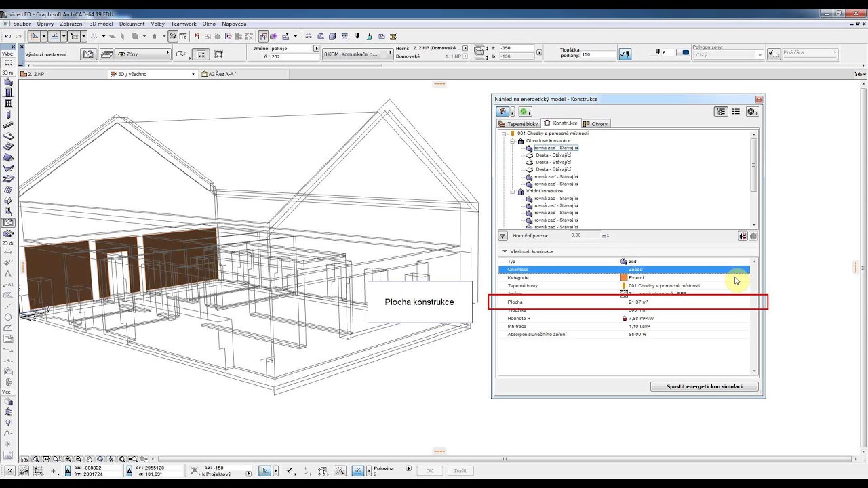Select the Line tool in the toolbox
868x488 pixels.
(8, 306)
